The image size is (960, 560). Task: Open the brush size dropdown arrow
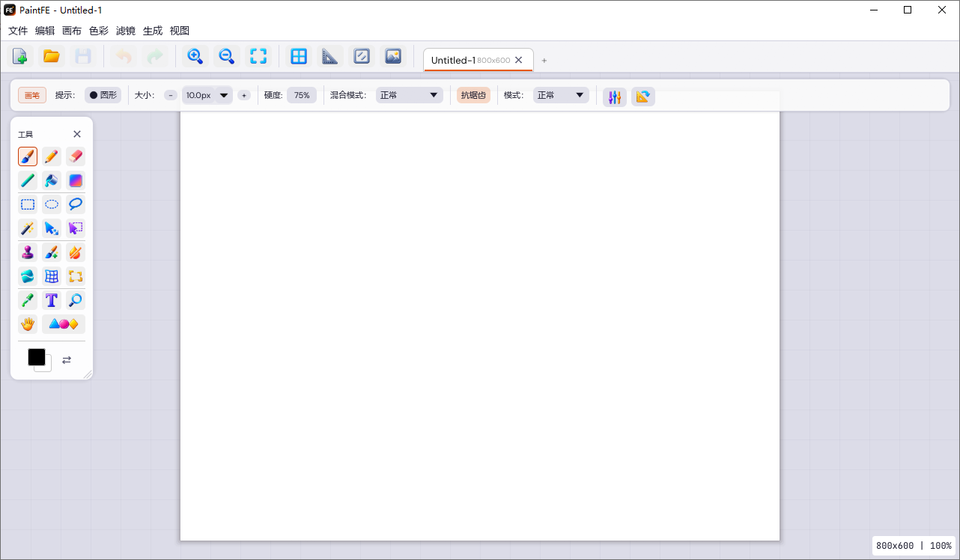coord(224,95)
